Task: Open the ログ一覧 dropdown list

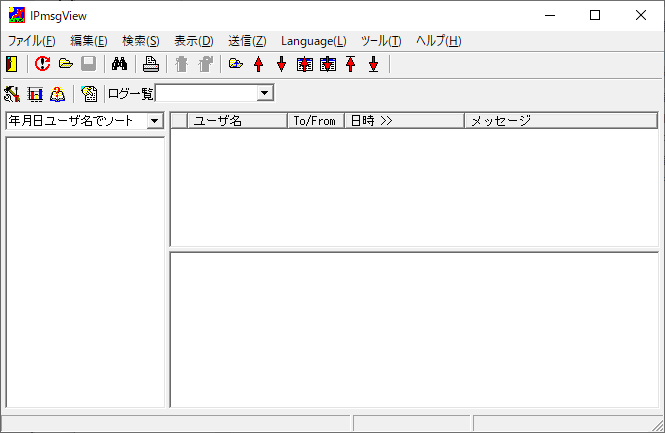Action: click(265, 93)
